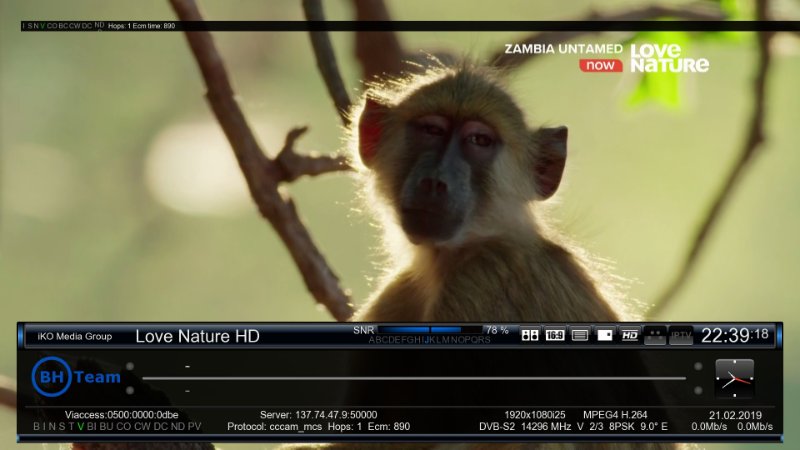Click the analog clock icon
The image size is (800, 450).
(735, 378)
